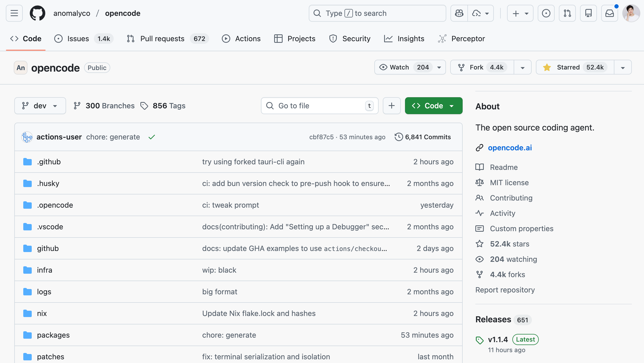Open the Insights tab
This screenshot has height=363, width=644.
pyautogui.click(x=410, y=39)
